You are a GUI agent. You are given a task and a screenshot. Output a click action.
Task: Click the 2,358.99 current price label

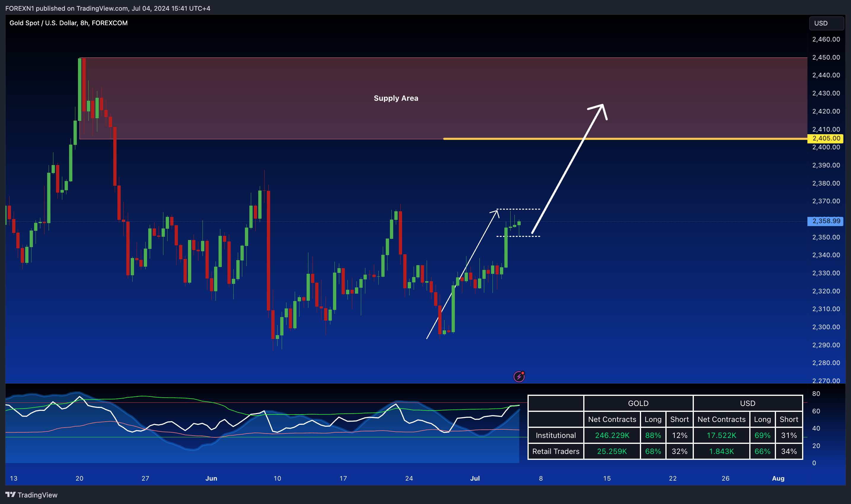click(826, 221)
